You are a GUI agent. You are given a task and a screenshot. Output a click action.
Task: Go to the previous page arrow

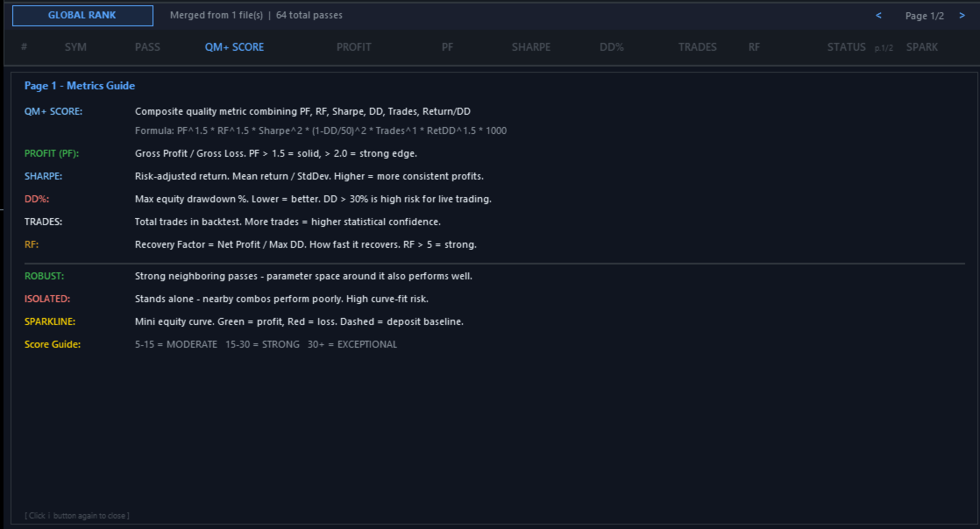878,16
